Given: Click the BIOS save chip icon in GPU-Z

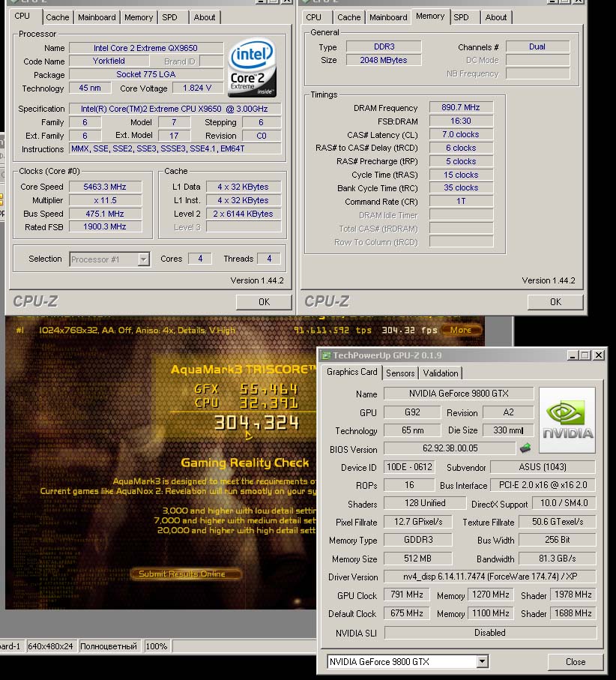Looking at the screenshot, I should point(525,448).
